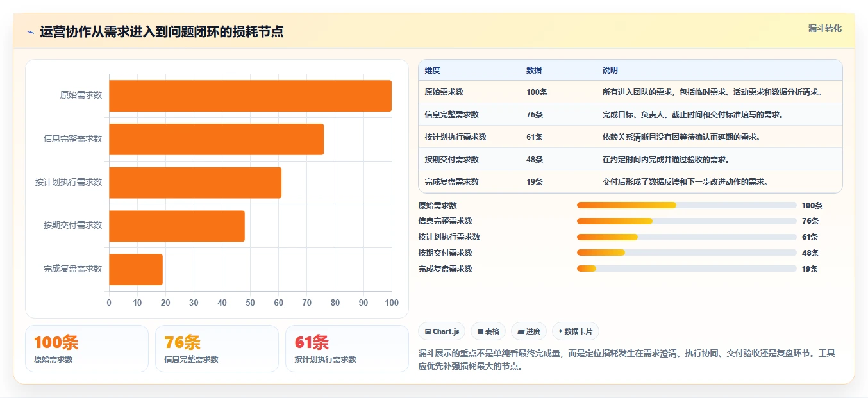The width and height of the screenshot is (868, 398).
Task: Click the 48条 table cell
Action: pyautogui.click(x=535, y=160)
